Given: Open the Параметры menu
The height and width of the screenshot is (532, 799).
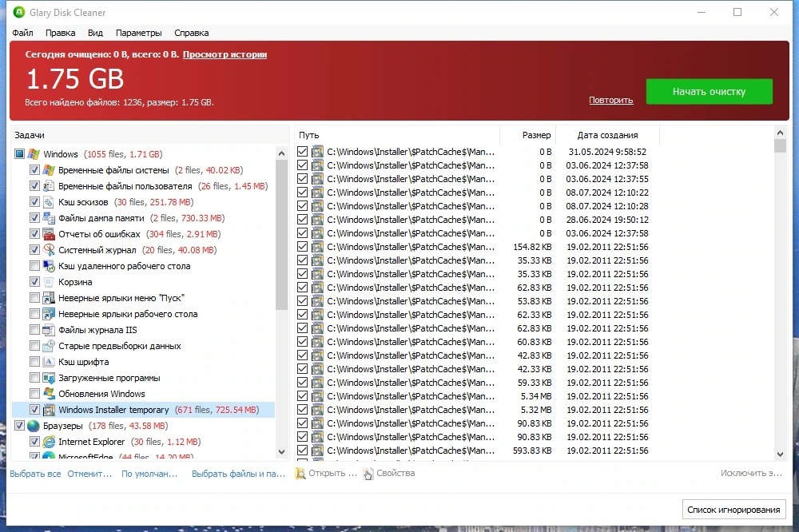Looking at the screenshot, I should click(138, 33).
